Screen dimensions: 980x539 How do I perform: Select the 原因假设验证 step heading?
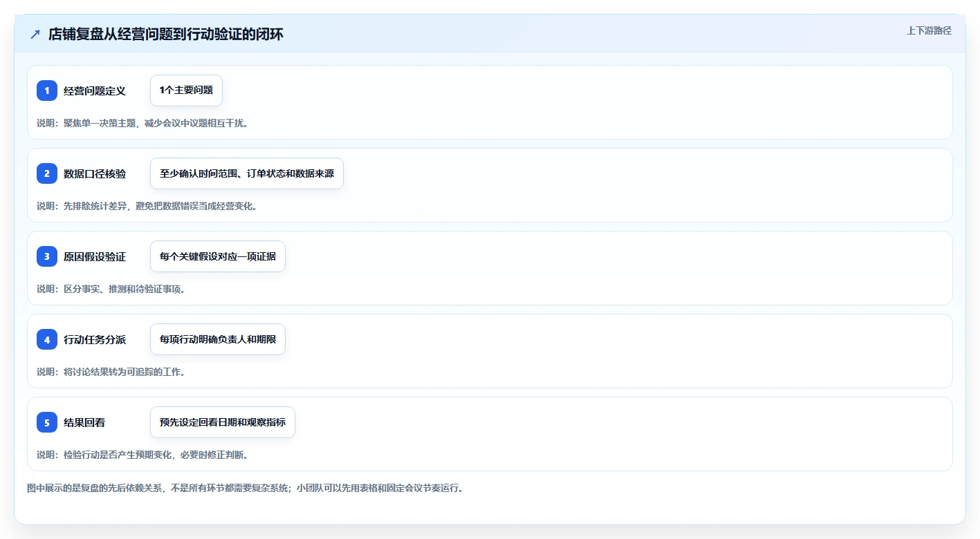coord(95,256)
